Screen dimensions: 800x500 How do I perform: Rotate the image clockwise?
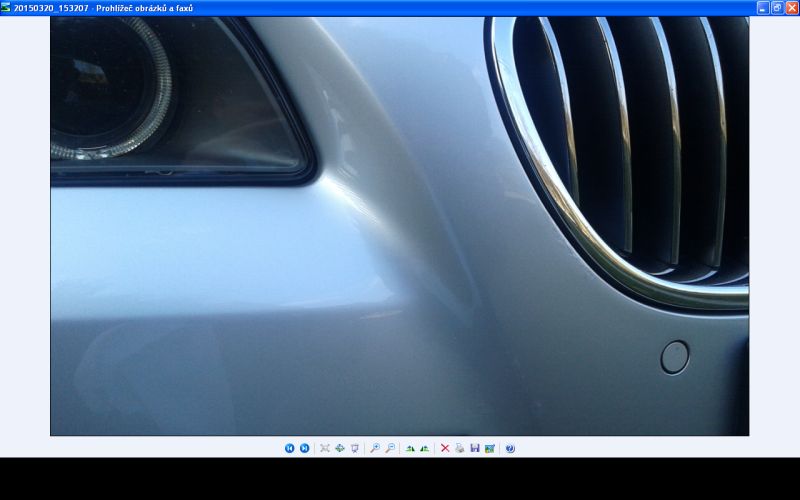click(410, 448)
